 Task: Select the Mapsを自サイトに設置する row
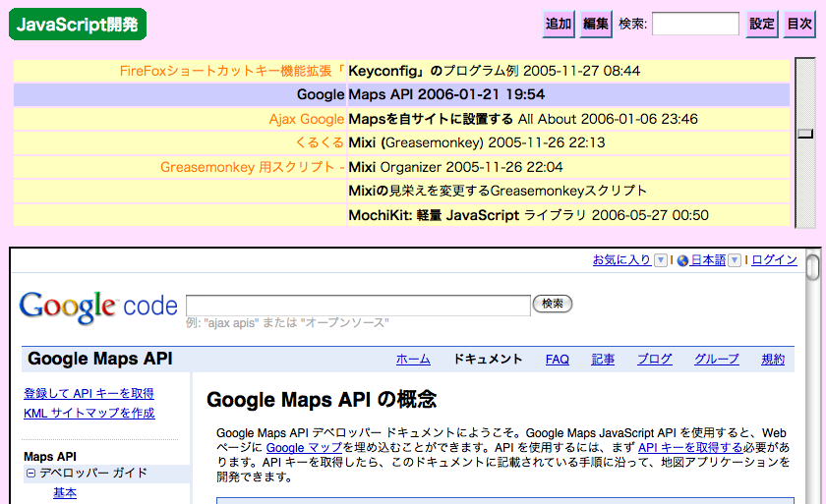[401, 119]
